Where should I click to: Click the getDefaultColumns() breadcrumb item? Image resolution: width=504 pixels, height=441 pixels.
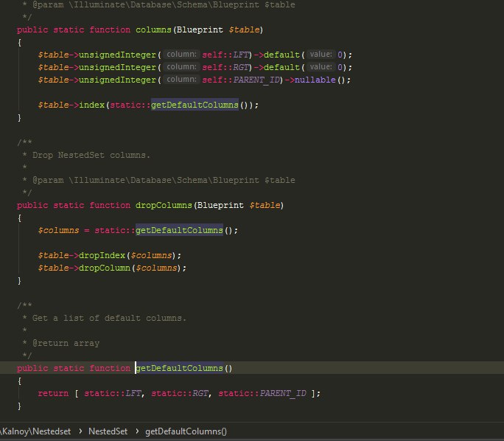pos(186,431)
